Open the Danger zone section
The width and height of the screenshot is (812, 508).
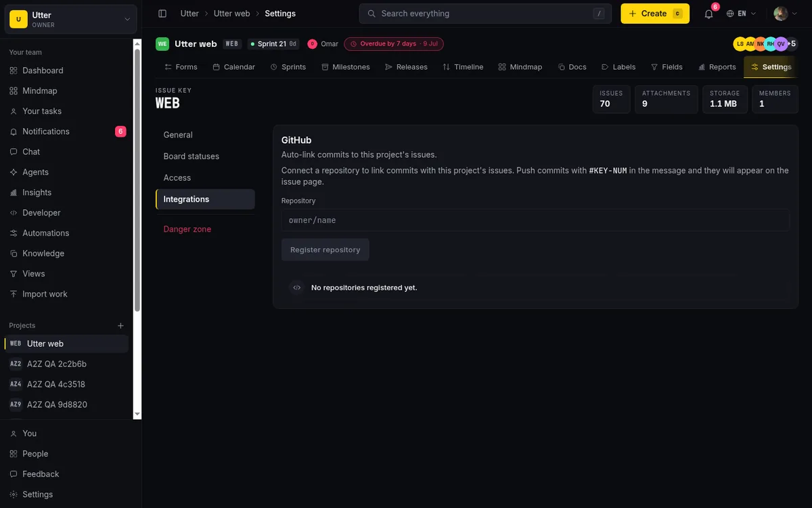205,229
